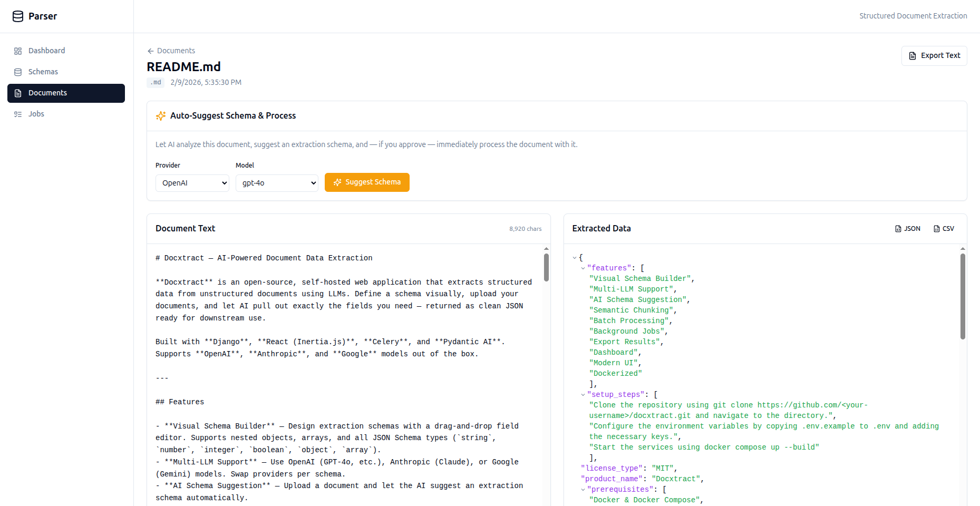Image resolution: width=980 pixels, height=506 pixels.
Task: Click the "Batch Processing" JSON value
Action: coord(629,321)
